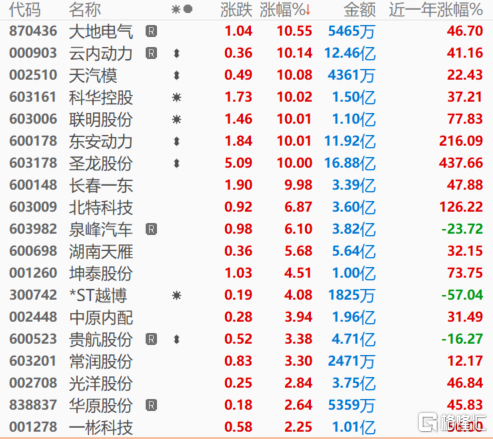Click the R badge beside 大地电气

(x=151, y=31)
